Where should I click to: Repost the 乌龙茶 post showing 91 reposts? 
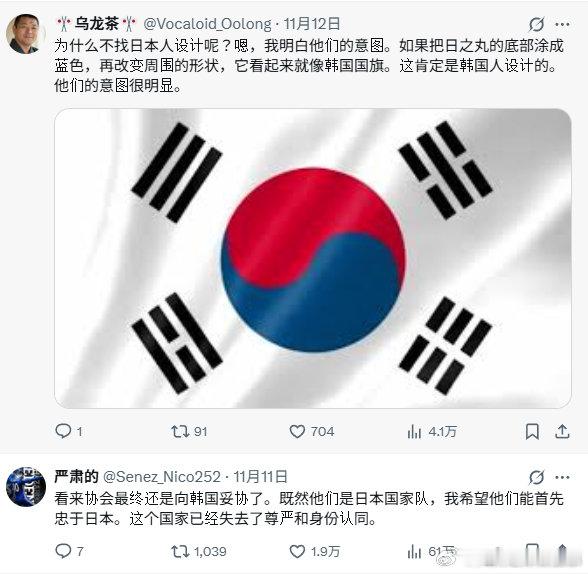[180, 432]
